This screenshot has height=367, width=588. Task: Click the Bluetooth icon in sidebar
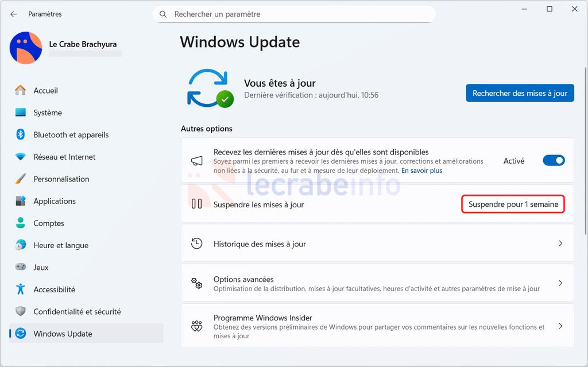click(21, 135)
